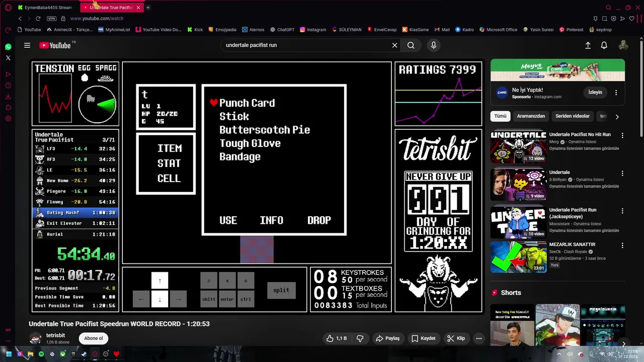Clear the search box with X
The image size is (644, 362).
point(395,45)
